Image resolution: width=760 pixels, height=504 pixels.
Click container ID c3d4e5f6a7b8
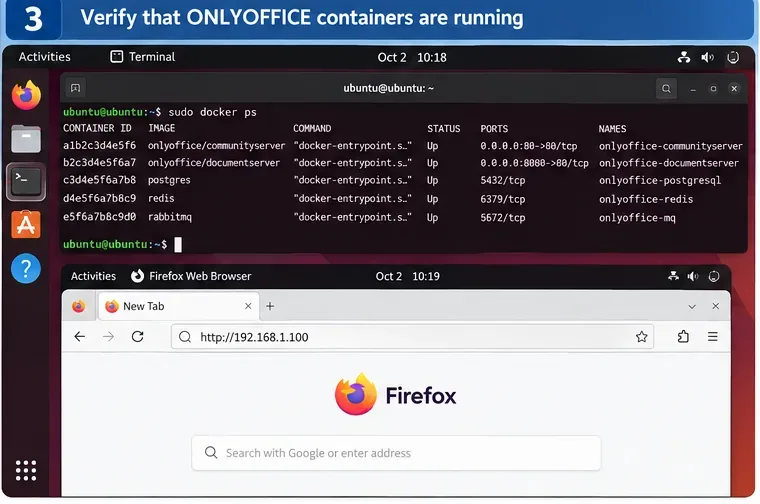[99, 180]
